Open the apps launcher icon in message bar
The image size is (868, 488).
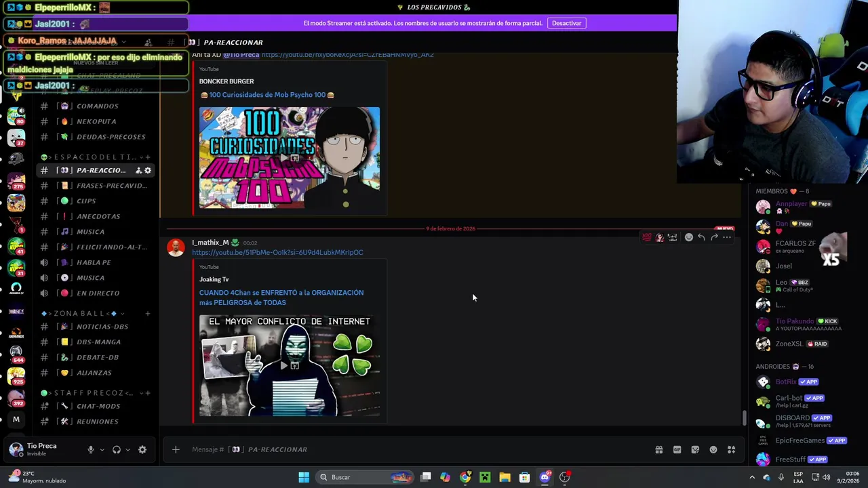pos(732,449)
